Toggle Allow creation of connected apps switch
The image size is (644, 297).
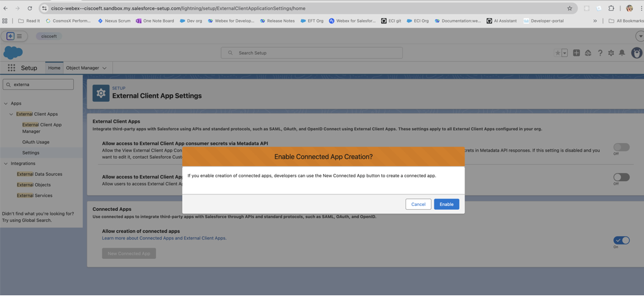622,241
